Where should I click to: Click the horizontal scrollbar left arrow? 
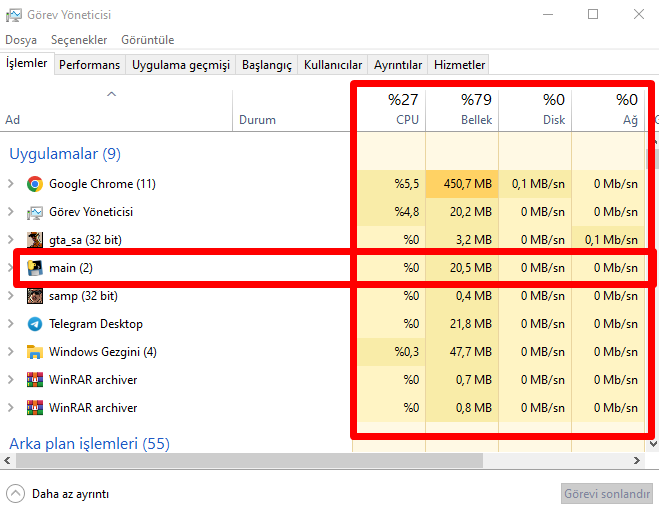tap(7, 460)
